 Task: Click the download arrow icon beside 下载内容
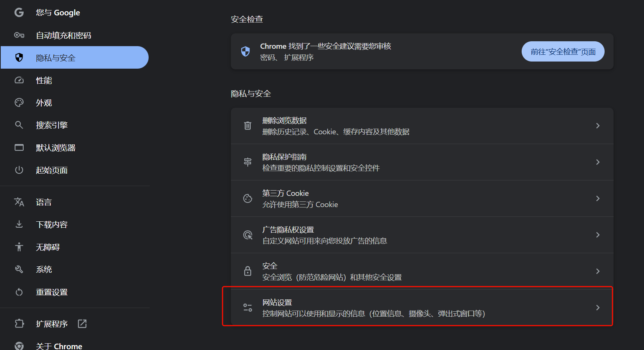pos(19,224)
